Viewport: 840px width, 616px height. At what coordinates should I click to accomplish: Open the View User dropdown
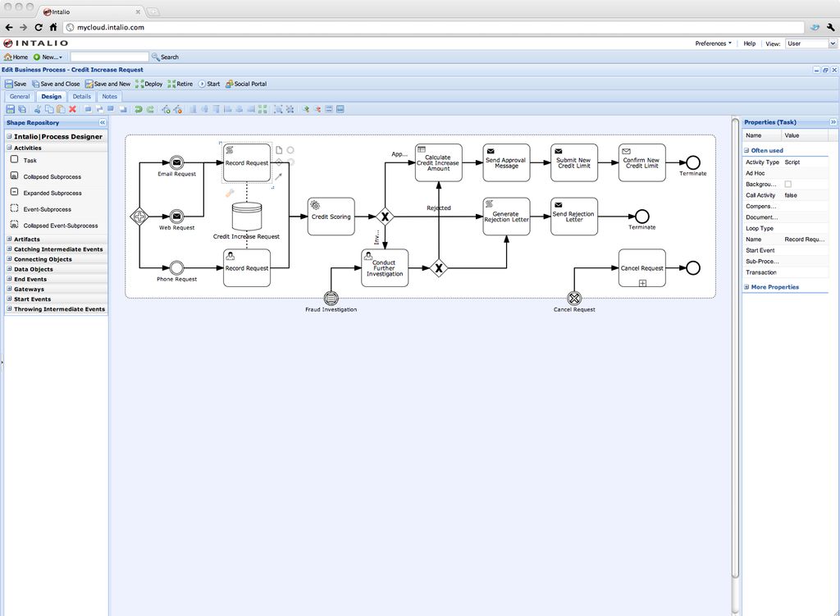click(811, 43)
